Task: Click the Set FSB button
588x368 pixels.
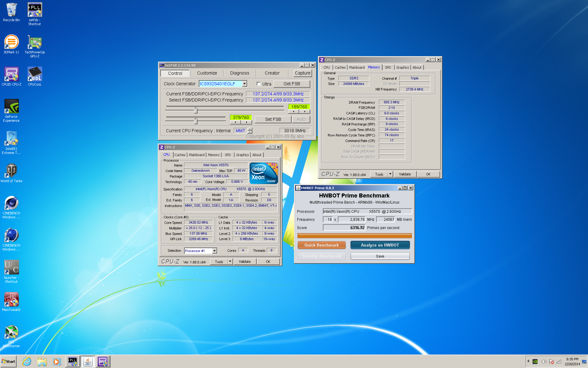Action: pyautogui.click(x=273, y=119)
